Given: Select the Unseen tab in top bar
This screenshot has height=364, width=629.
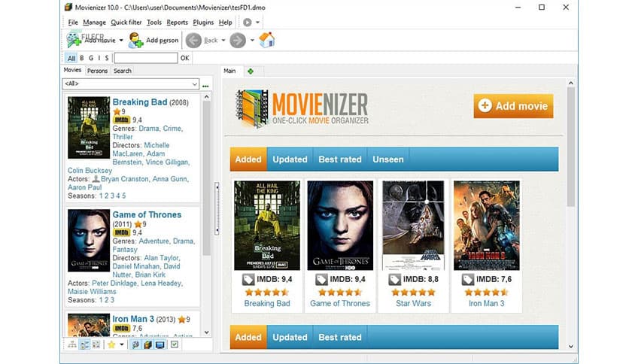Looking at the screenshot, I should [388, 159].
